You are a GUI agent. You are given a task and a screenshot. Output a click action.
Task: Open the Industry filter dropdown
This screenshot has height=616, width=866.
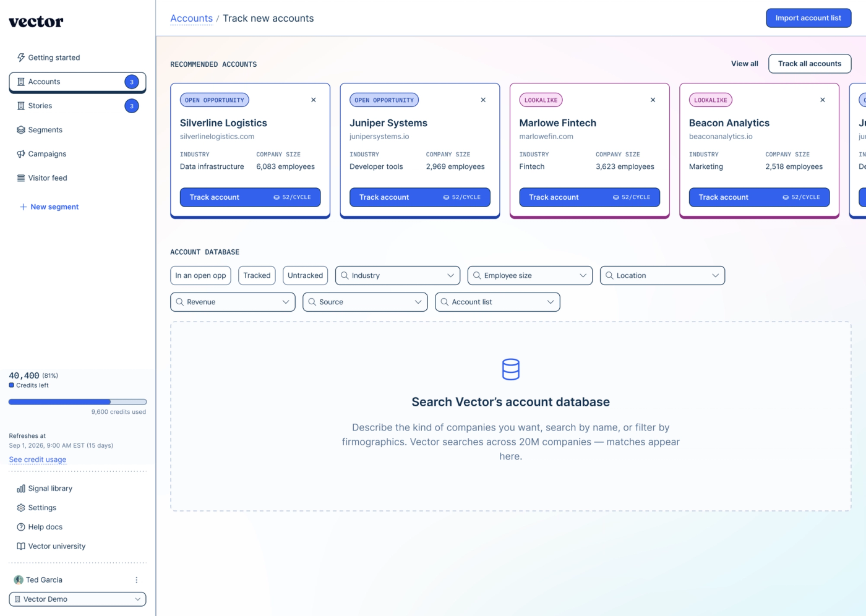point(398,275)
